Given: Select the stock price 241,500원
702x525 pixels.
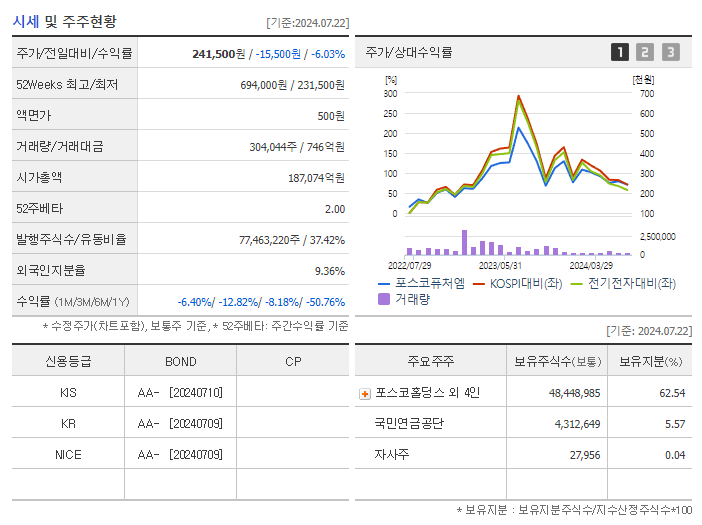Looking at the screenshot, I should 218,54.
